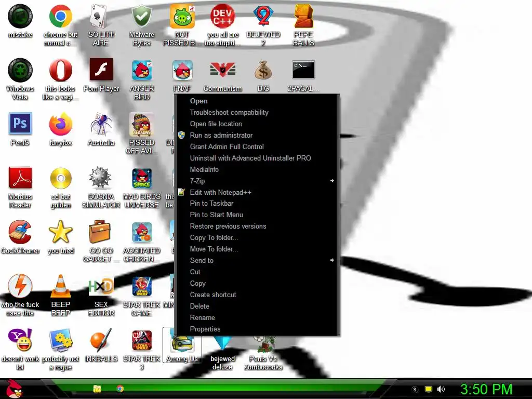Expand the 7-Zip submenu

click(257, 181)
